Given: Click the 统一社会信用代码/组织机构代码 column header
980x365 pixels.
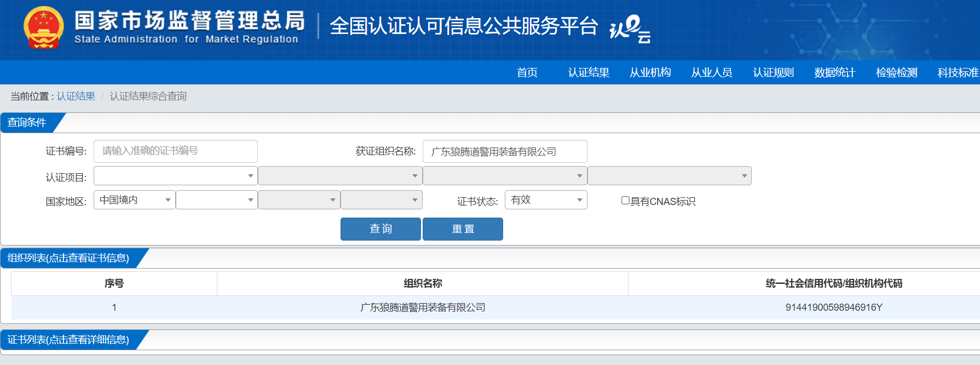Looking at the screenshot, I should (x=834, y=283).
